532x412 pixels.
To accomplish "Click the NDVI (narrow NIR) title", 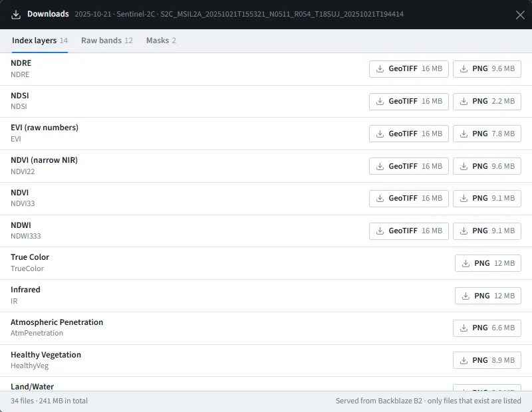I will 44,160.
